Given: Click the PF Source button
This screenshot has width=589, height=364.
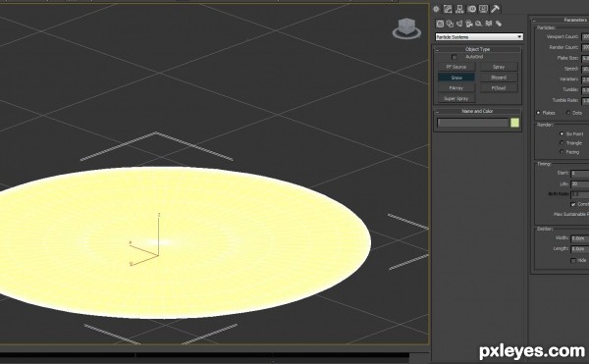Looking at the screenshot, I should point(456,67).
